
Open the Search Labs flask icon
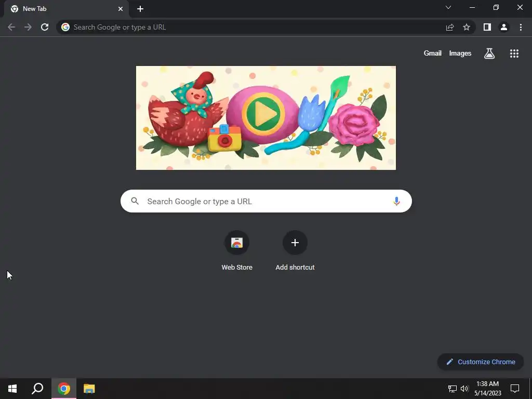coord(489,54)
